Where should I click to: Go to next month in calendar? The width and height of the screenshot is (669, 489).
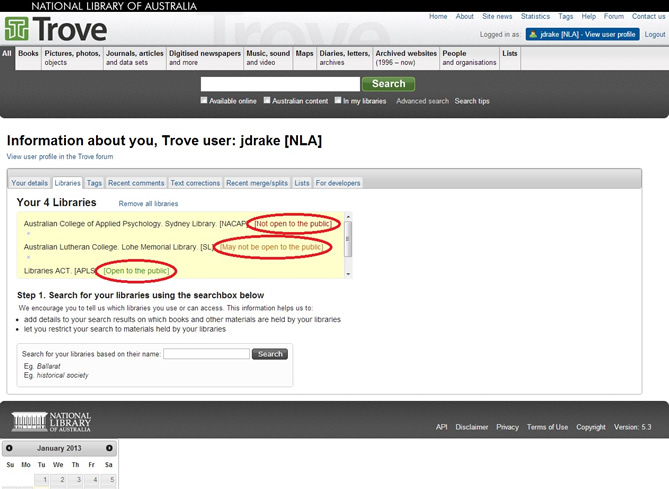tap(109, 448)
